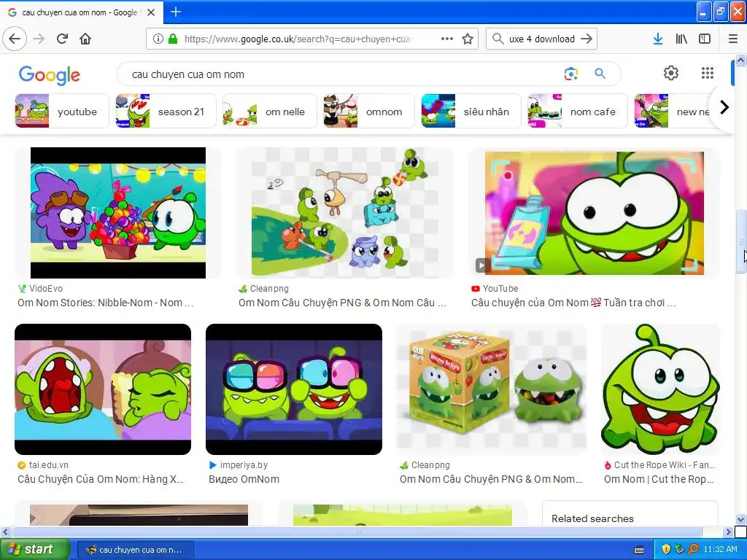Select the 'omnom' filter chip

pyautogui.click(x=368, y=112)
